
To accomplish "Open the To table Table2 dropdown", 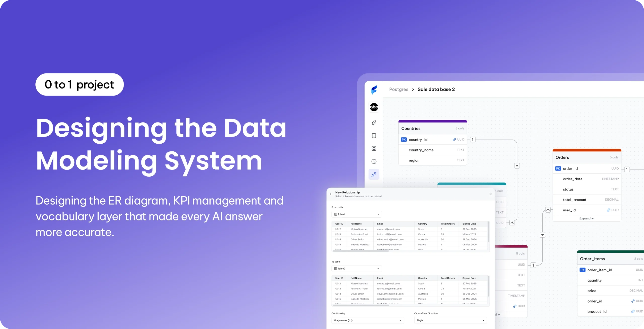I will click(356, 269).
